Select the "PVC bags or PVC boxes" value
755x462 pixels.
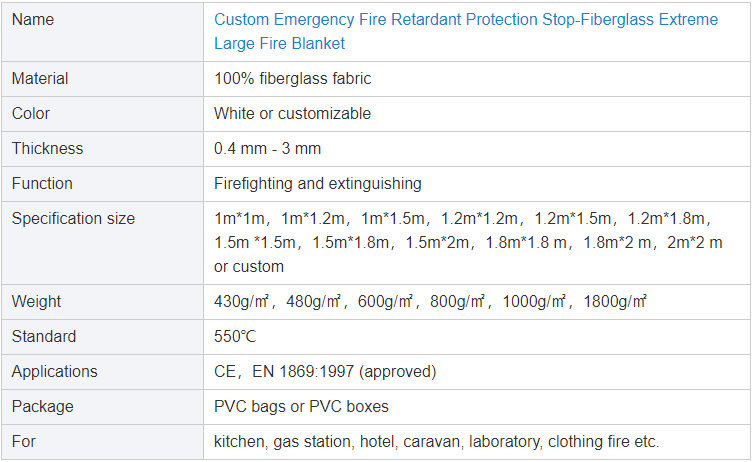click(301, 406)
